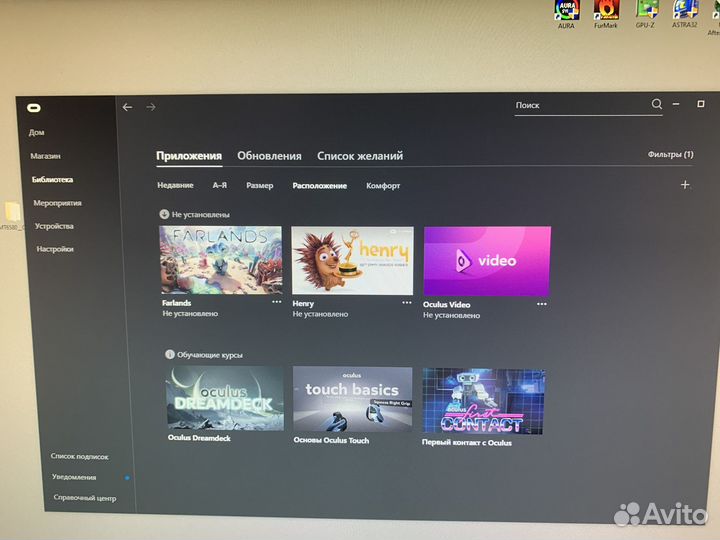Open the touch basics thumbnail

[352, 399]
